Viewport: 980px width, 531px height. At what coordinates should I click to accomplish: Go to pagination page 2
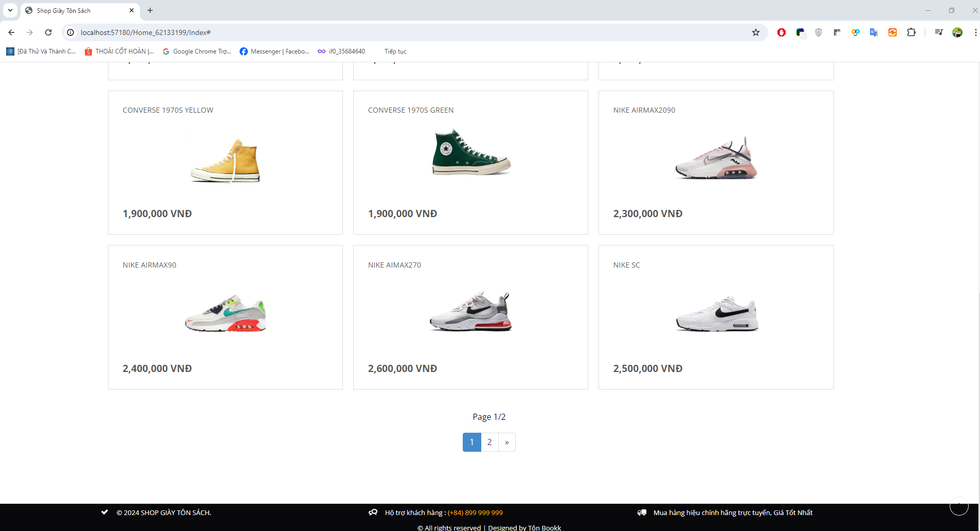(489, 442)
